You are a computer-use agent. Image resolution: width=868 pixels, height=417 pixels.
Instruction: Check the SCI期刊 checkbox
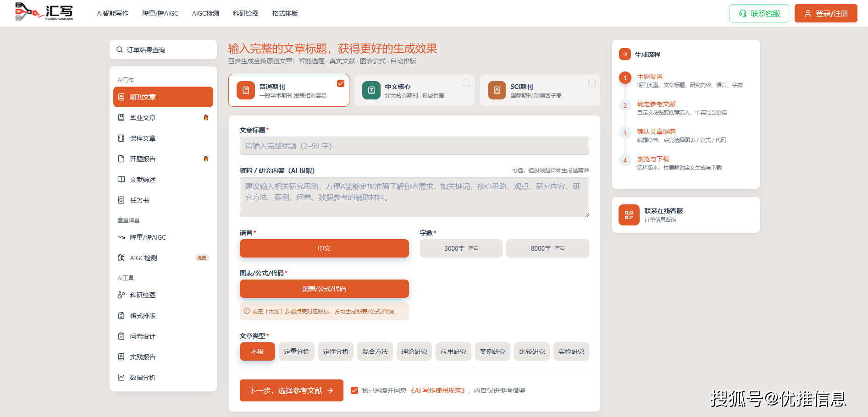pos(592,83)
